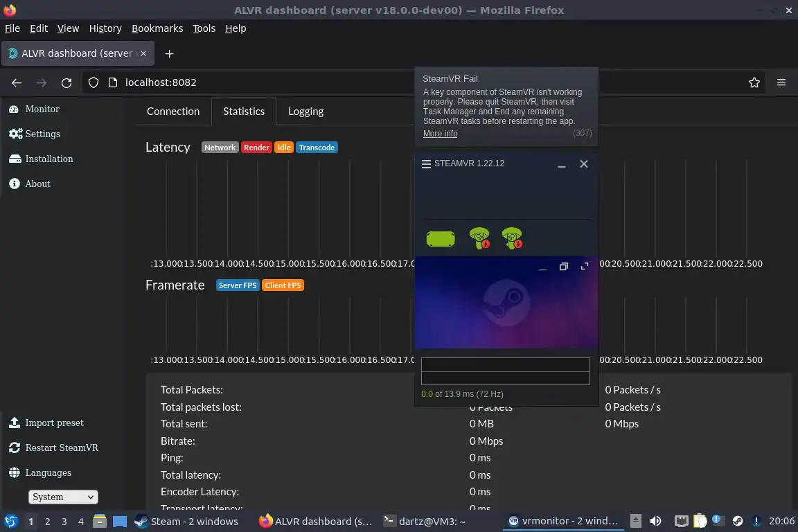Switch to the Connection tab
Image resolution: width=798 pixels, height=532 pixels.
pyautogui.click(x=173, y=112)
